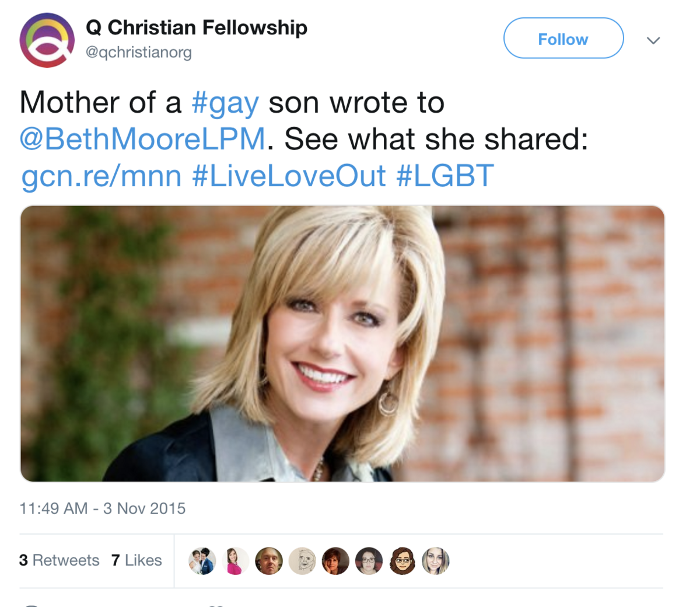
Task: Open the attached photo of the blonde woman
Action: pyautogui.click(x=342, y=344)
